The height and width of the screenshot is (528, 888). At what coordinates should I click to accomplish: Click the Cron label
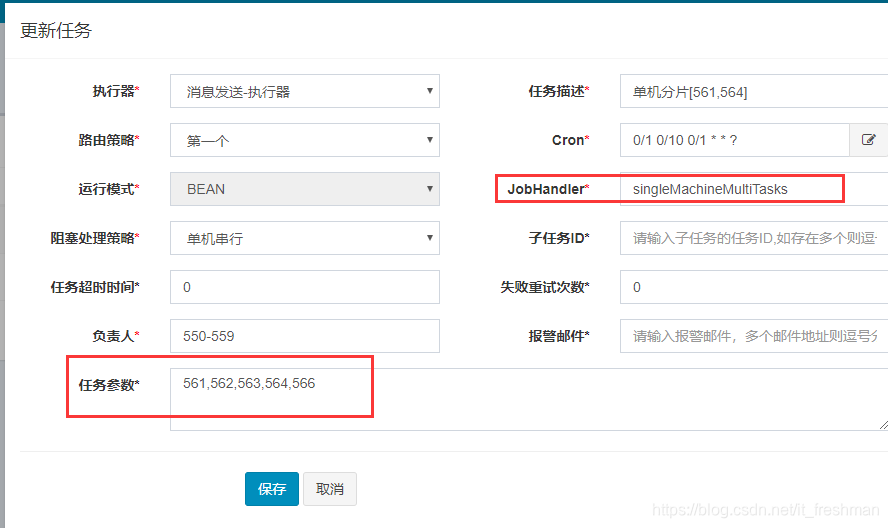570,140
